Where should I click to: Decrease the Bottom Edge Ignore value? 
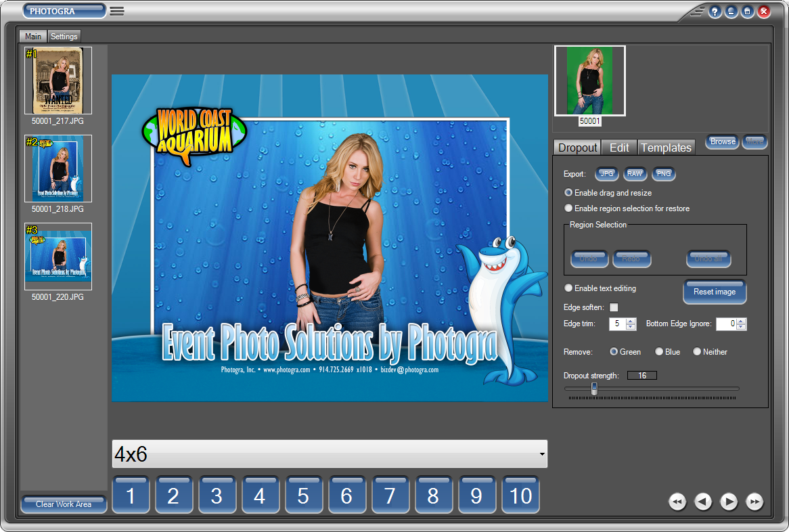[741, 327]
